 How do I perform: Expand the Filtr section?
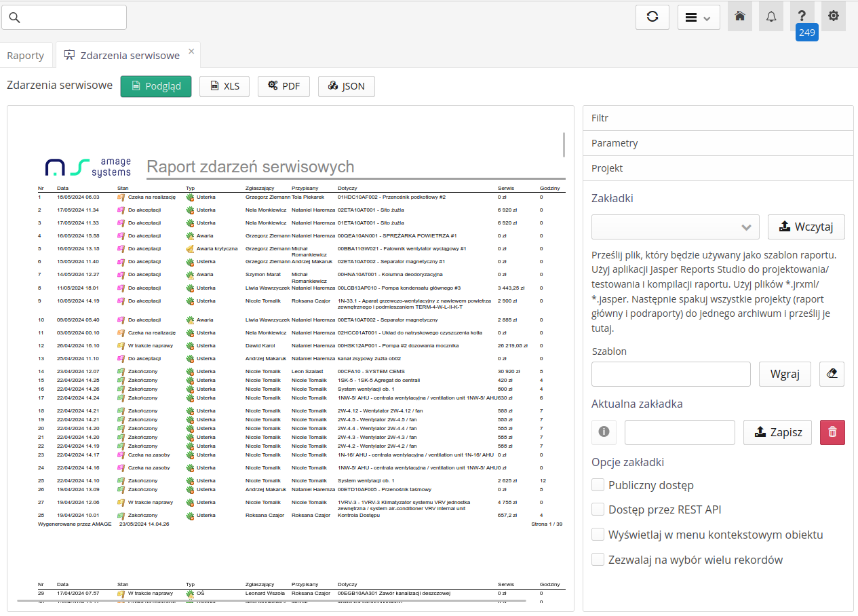pos(718,118)
